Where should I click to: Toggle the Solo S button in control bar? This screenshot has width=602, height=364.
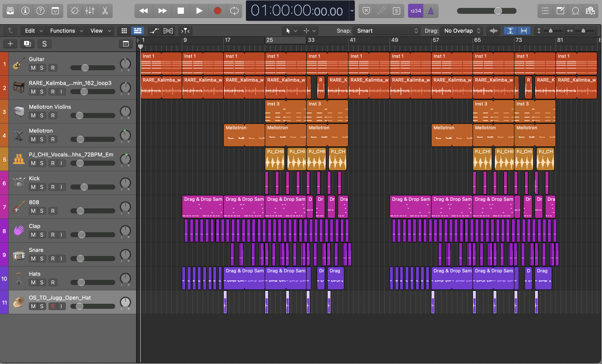397,11
